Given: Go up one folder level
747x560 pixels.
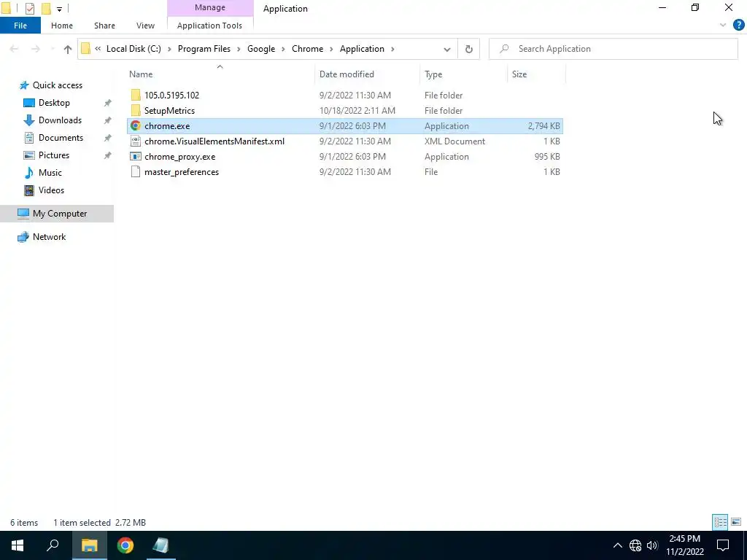Looking at the screenshot, I should click(x=68, y=49).
